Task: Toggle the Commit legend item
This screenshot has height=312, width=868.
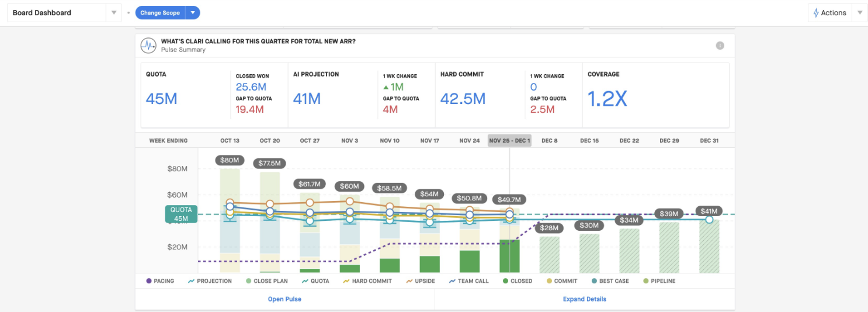Action: click(x=561, y=281)
